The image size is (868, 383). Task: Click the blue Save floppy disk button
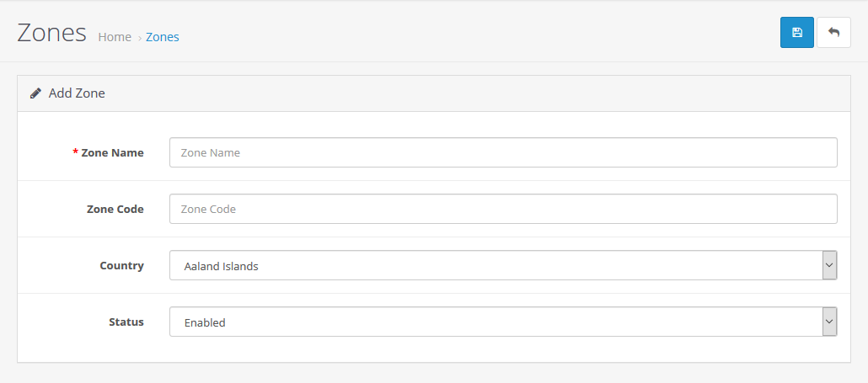tap(796, 33)
